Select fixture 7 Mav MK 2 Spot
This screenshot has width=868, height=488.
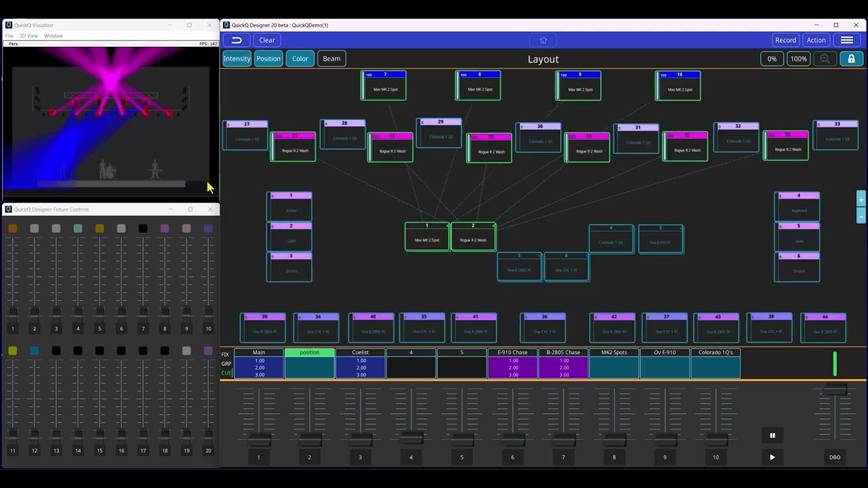pyautogui.click(x=384, y=85)
